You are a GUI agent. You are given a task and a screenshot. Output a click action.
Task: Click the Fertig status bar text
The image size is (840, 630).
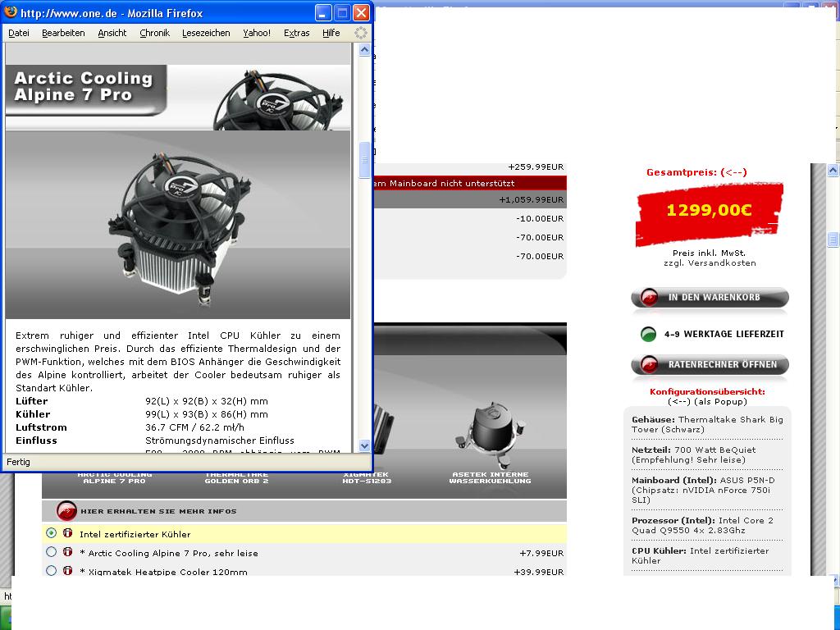point(18,462)
